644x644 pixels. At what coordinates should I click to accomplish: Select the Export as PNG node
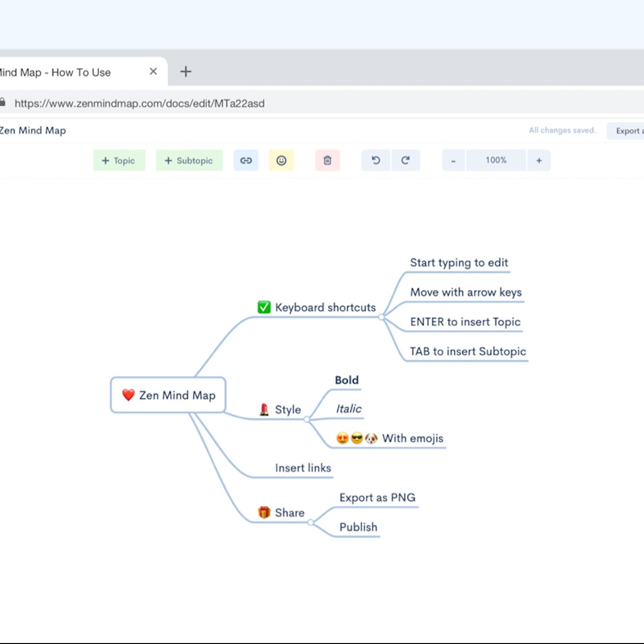pos(377,498)
